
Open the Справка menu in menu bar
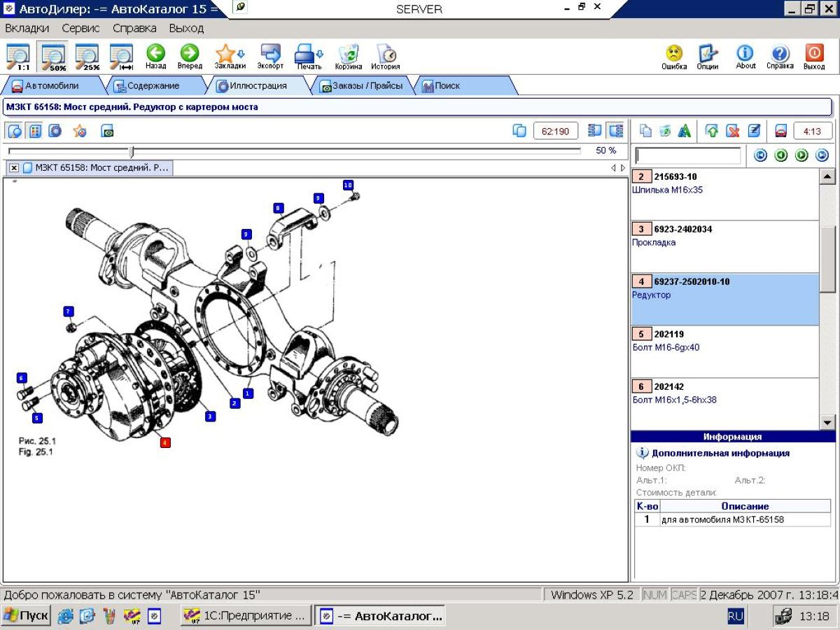click(134, 29)
